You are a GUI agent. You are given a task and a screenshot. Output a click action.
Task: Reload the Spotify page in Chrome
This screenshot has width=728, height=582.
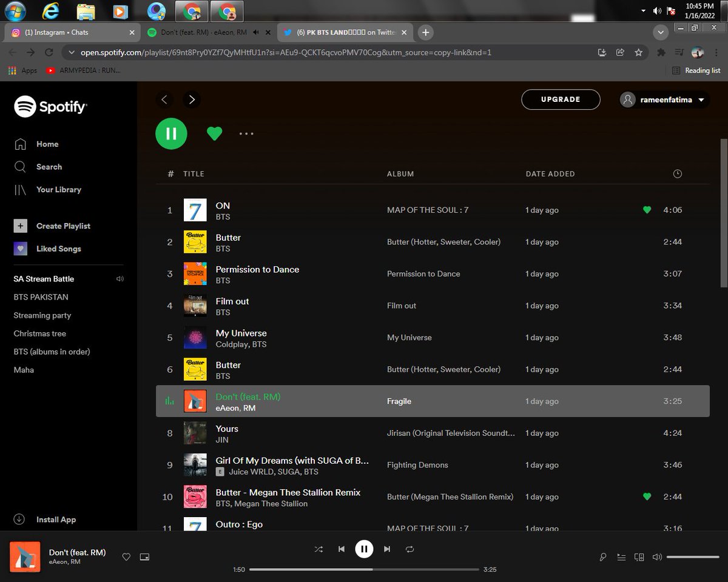pos(49,53)
